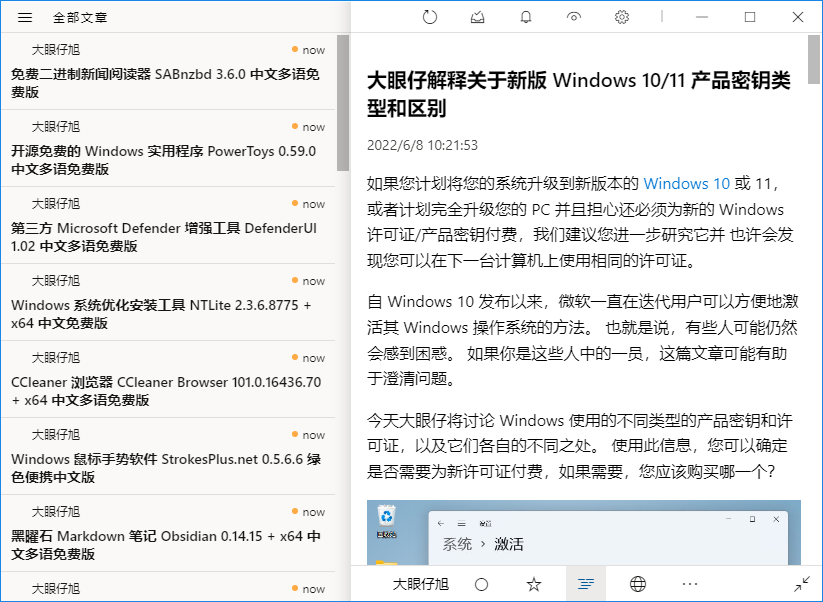Toggle the load full content button
Image resolution: width=823 pixels, height=602 pixels.
click(x=586, y=584)
